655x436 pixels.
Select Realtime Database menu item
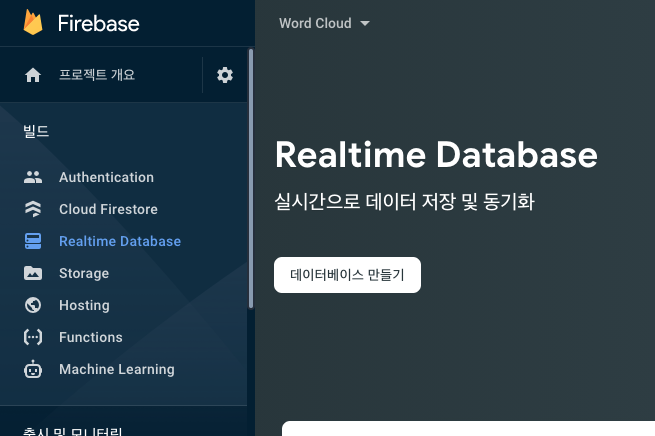point(120,241)
